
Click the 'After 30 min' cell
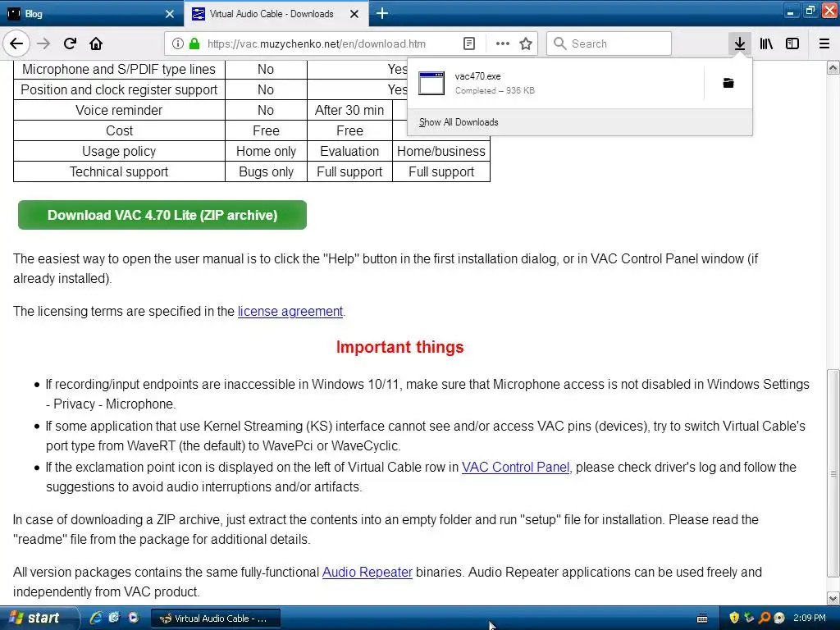349,111
